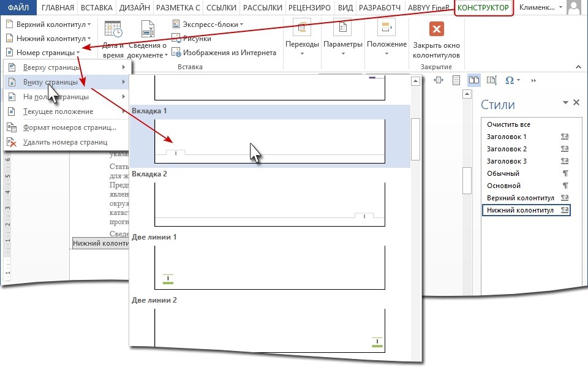588x370 pixels.
Task: Apply Заголовок 1 style
Action: [x=527, y=137]
